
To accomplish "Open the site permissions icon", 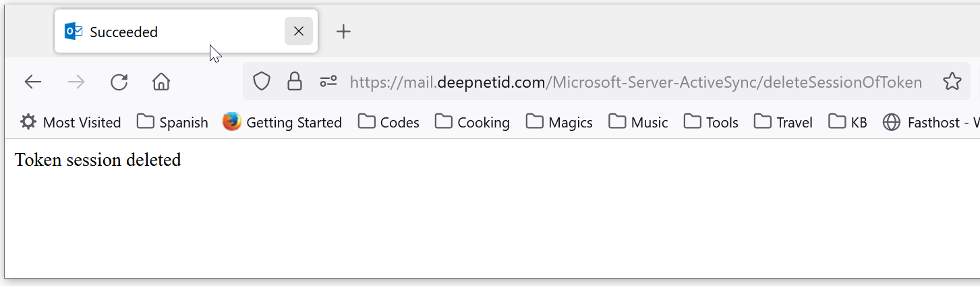I will point(328,82).
